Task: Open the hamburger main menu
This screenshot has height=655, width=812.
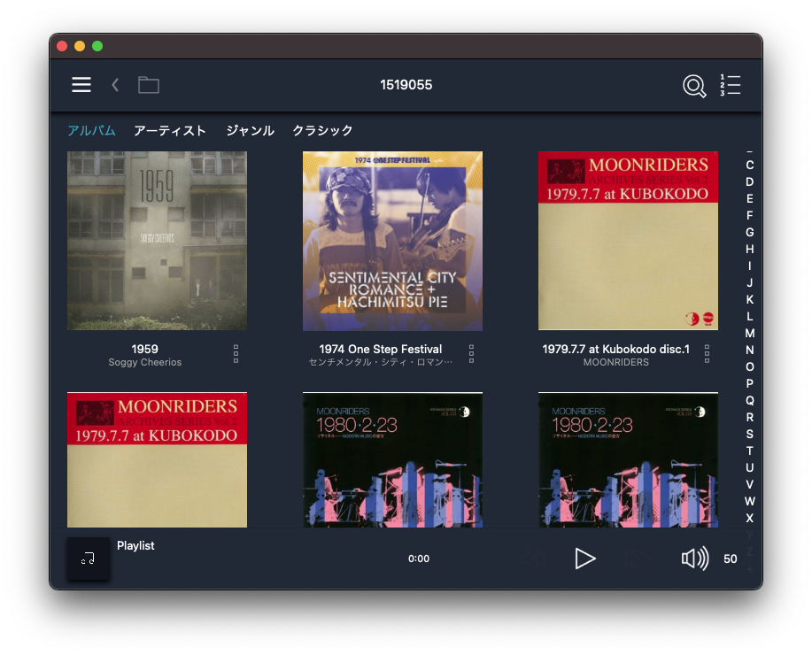Action: click(81, 85)
